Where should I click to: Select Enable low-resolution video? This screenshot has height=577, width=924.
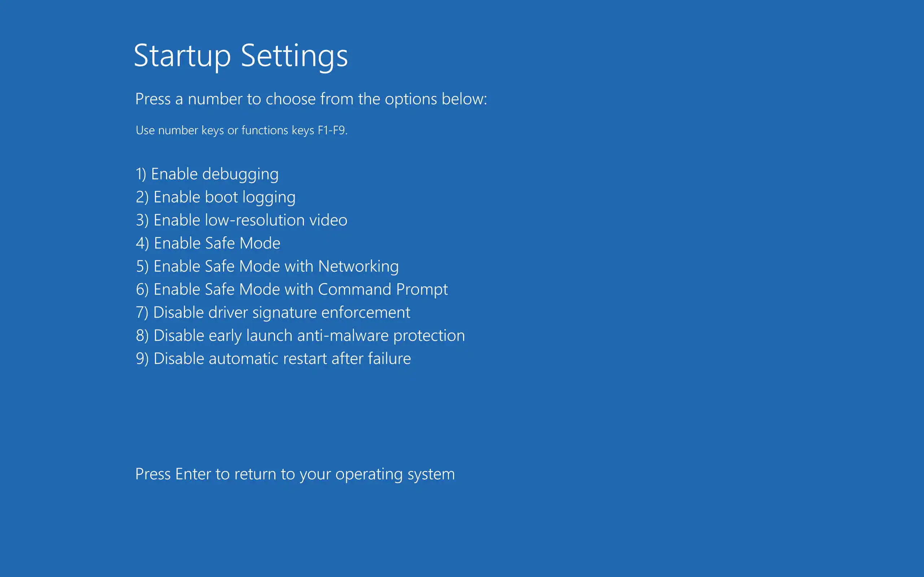point(241,220)
